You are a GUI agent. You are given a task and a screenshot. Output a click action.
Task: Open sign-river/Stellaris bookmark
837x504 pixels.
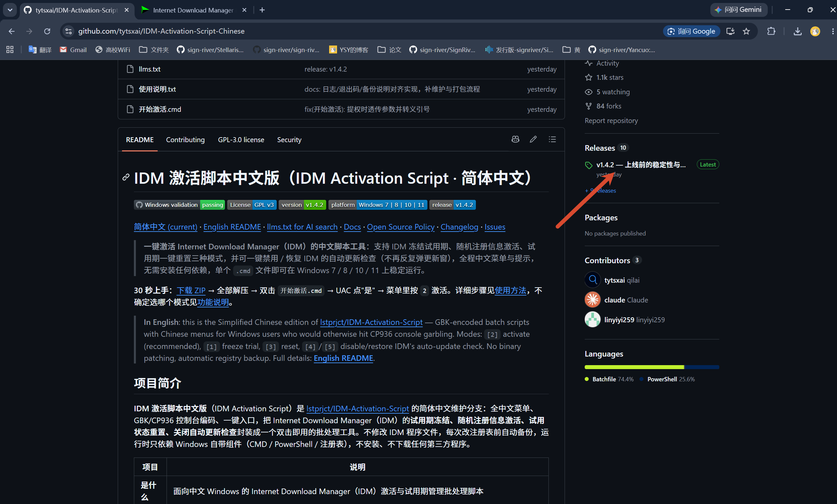click(x=210, y=50)
